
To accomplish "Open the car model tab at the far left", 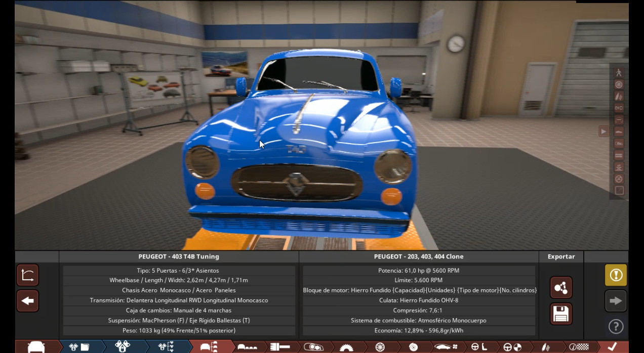I will coord(36,346).
